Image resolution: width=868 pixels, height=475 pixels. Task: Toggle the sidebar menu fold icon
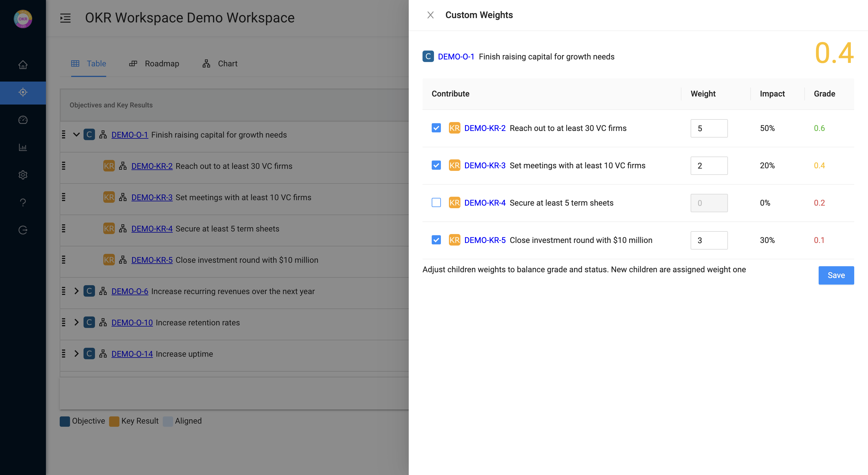coord(65,18)
